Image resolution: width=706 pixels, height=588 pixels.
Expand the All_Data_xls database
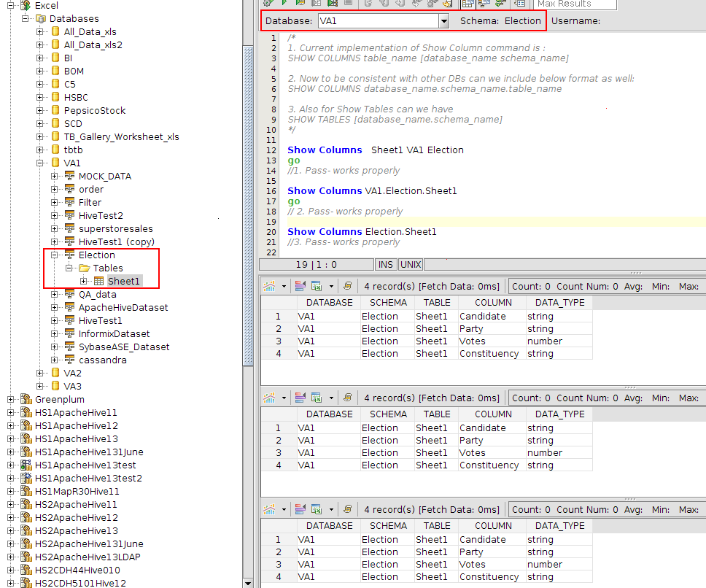coord(39,31)
